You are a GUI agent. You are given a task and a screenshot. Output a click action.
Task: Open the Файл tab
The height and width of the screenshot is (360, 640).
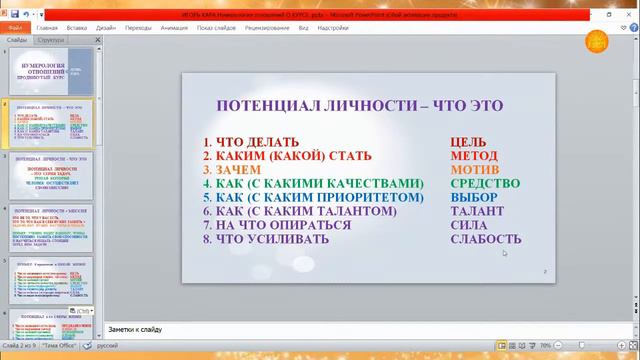(x=16, y=28)
